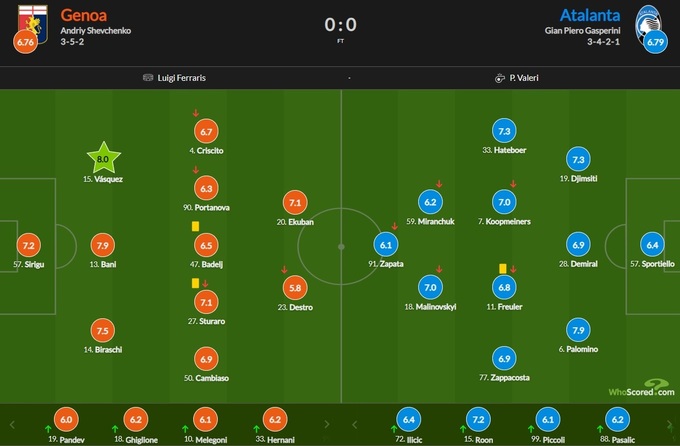Click the yellow card above Badelj

[x=195, y=226]
